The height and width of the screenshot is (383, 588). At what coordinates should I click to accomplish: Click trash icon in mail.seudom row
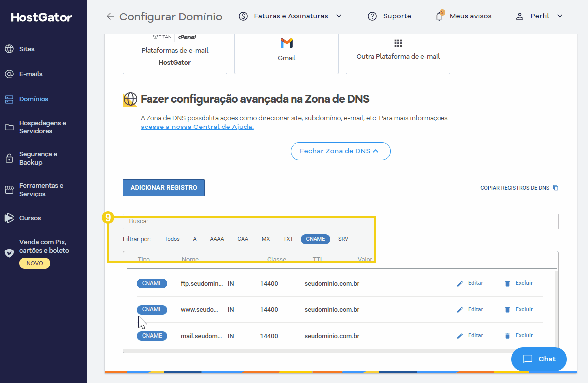click(x=507, y=336)
